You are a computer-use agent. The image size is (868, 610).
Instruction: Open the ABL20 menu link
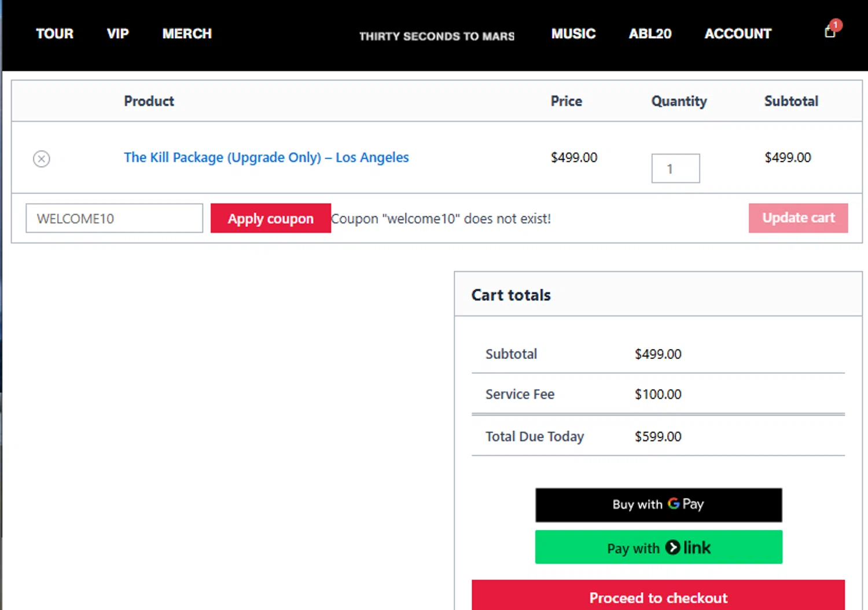[x=650, y=34]
